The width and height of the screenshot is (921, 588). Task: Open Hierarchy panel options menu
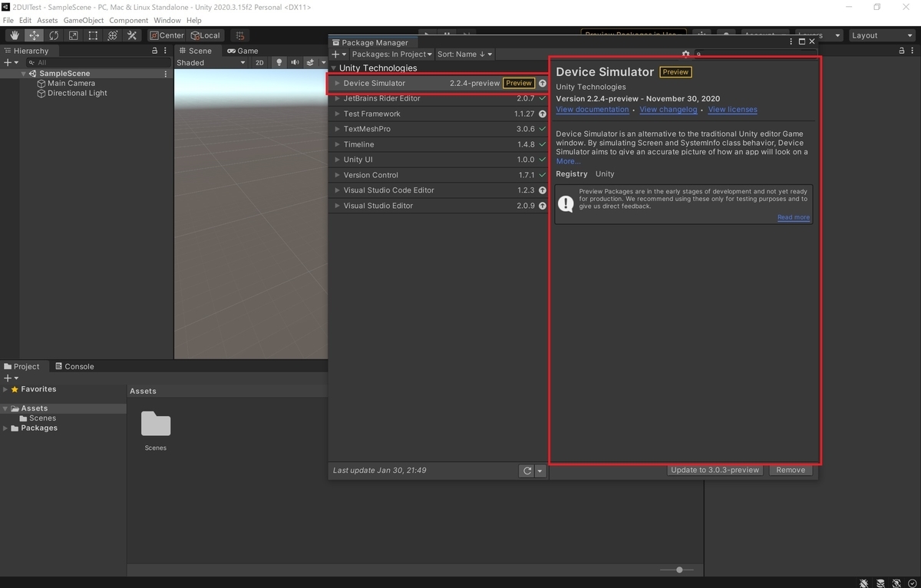[x=166, y=51]
